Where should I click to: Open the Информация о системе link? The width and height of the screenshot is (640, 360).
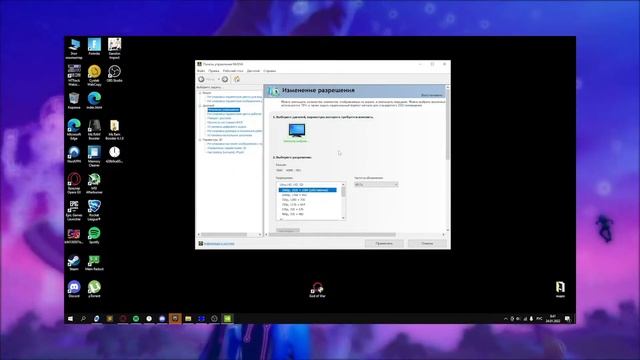click(x=219, y=244)
